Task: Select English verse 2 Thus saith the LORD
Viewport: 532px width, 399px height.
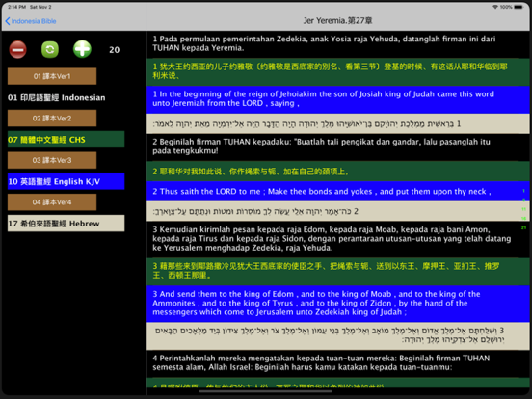Action: click(x=337, y=192)
